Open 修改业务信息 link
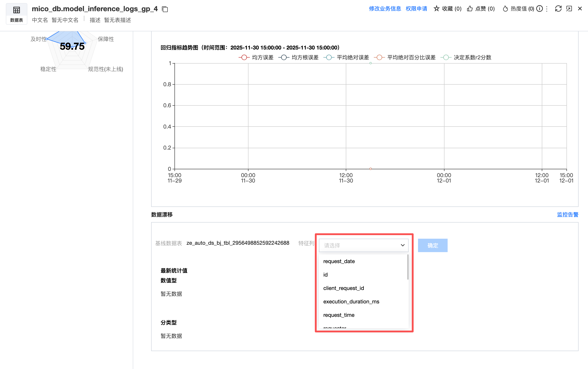Image resolution: width=588 pixels, height=369 pixels. [385, 9]
